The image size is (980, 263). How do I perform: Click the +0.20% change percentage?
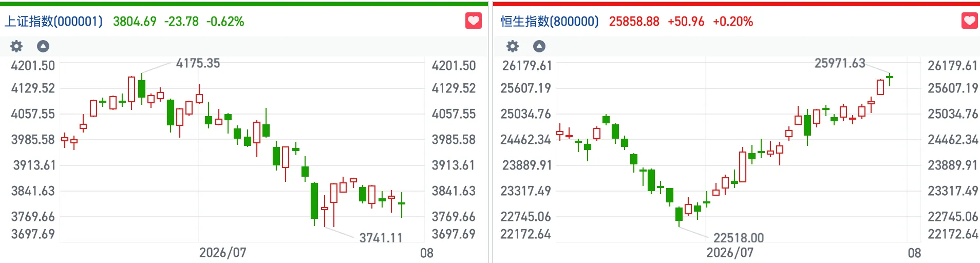pyautogui.click(x=733, y=22)
